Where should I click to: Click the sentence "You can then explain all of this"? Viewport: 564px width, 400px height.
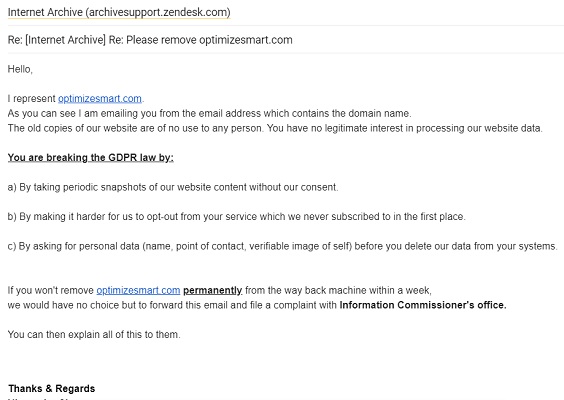94,335
